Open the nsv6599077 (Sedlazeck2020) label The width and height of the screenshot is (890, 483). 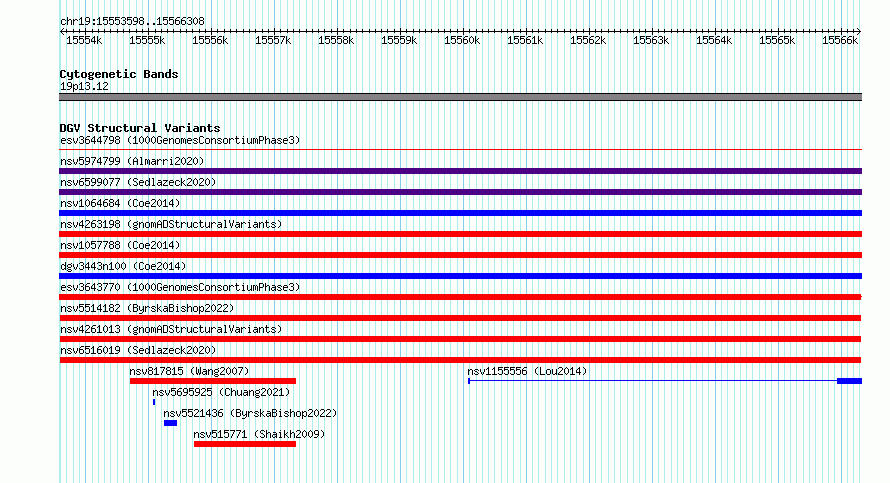(138, 182)
